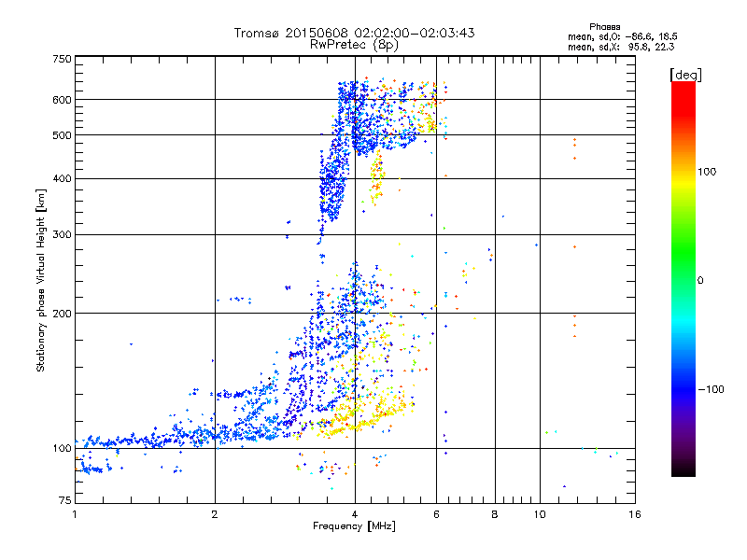Click the y-axis tick label '300'
Screen dimensions: 747x560
click(x=63, y=235)
